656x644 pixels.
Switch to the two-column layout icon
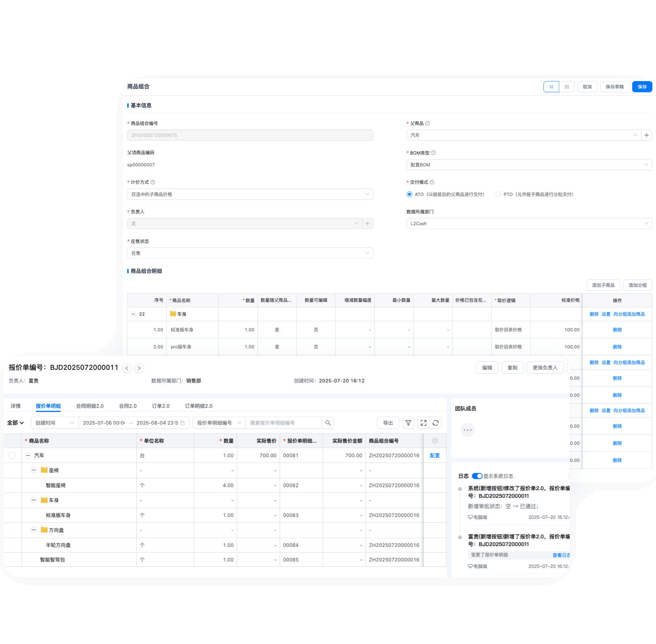coord(551,87)
